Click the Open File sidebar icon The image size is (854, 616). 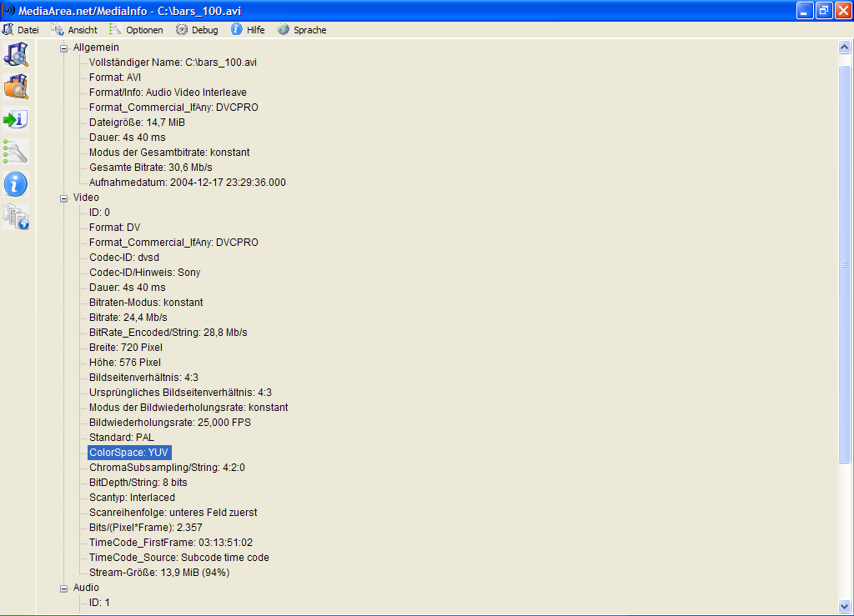point(16,54)
